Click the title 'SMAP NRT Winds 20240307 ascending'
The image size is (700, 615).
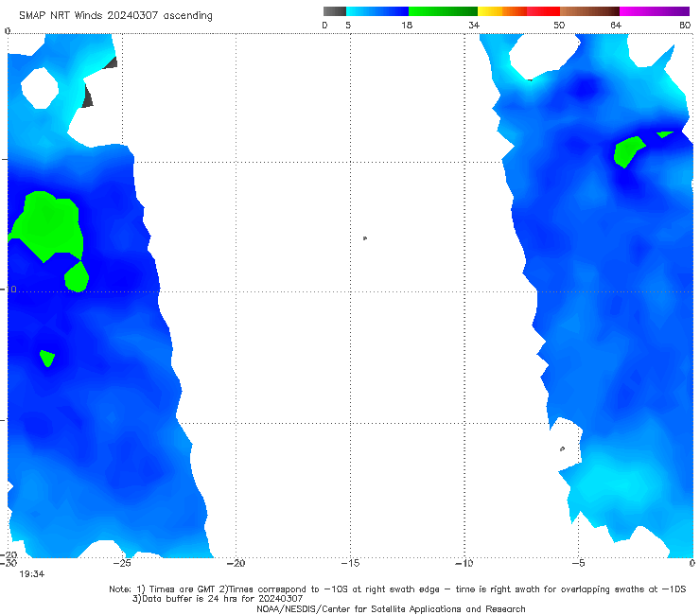click(x=115, y=16)
